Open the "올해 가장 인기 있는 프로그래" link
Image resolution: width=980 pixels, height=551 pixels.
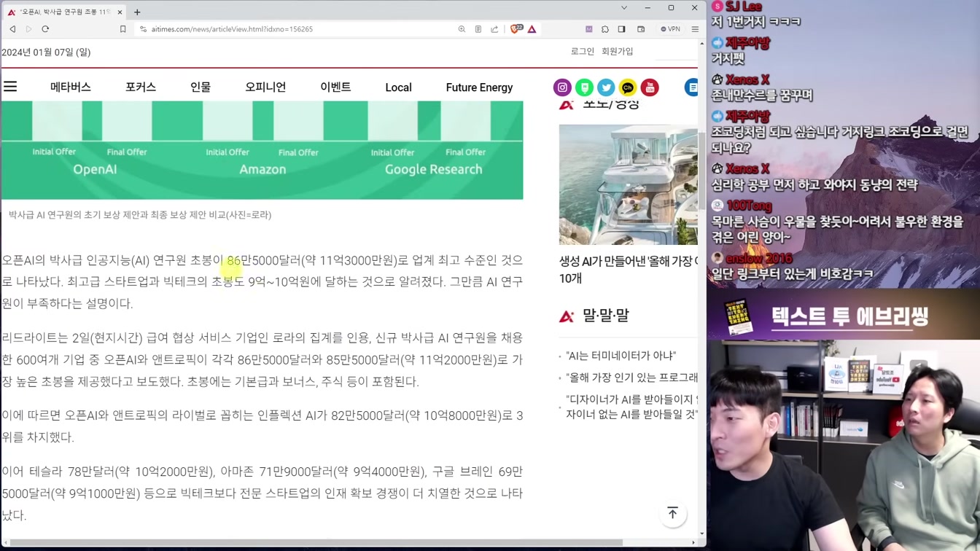point(631,378)
